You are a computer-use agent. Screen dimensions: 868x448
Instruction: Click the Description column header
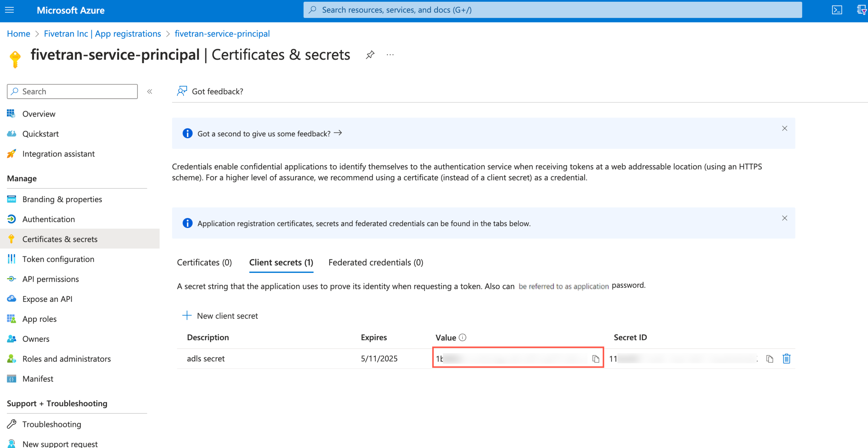pyautogui.click(x=208, y=337)
